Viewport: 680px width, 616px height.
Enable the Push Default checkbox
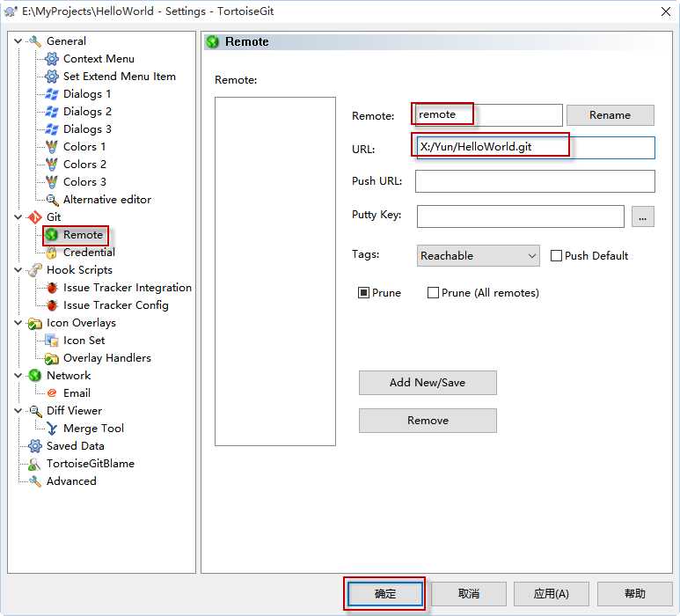point(556,256)
